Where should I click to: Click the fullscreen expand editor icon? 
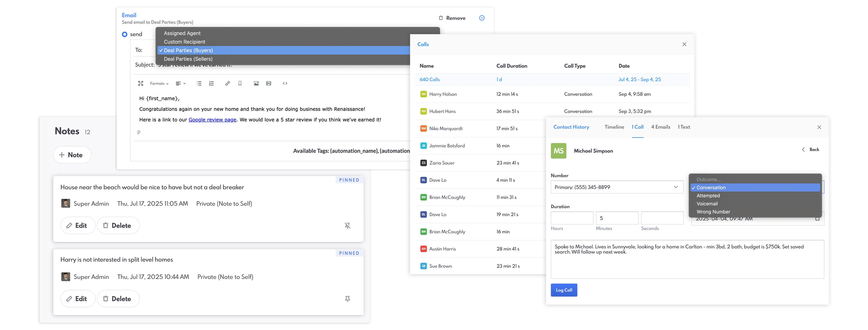(x=140, y=83)
